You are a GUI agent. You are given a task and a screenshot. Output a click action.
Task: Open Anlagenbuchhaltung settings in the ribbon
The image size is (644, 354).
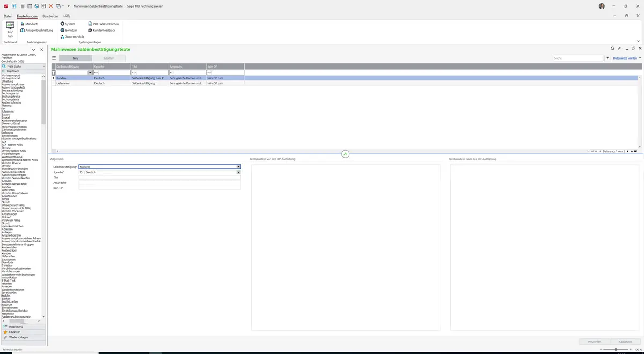pyautogui.click(x=36, y=30)
